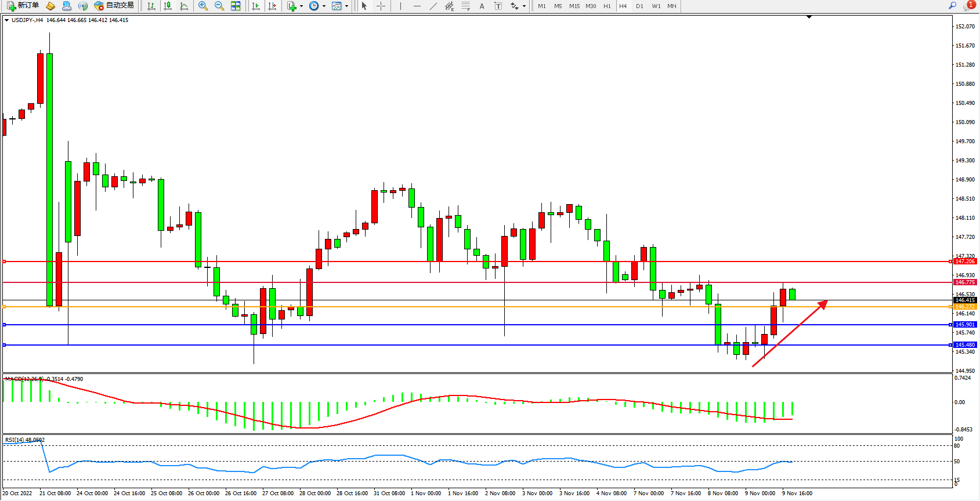Open the indicators list dropdown arrow
980x501 pixels.
click(301, 6)
